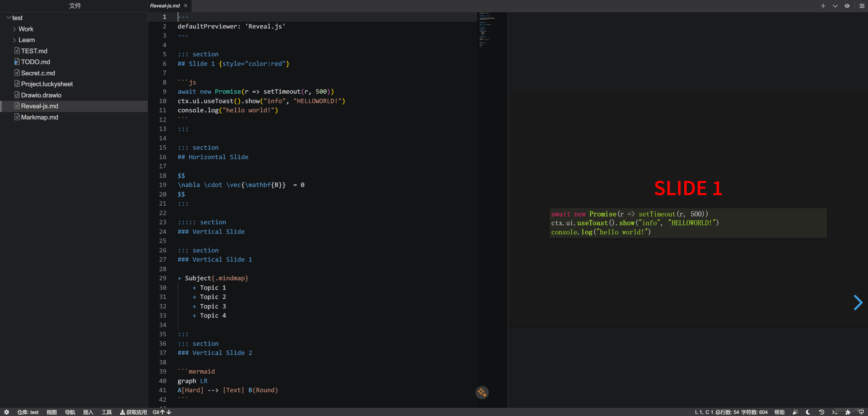Click line/column status L 1, C 1
This screenshot has width=868, height=416.
coord(704,412)
